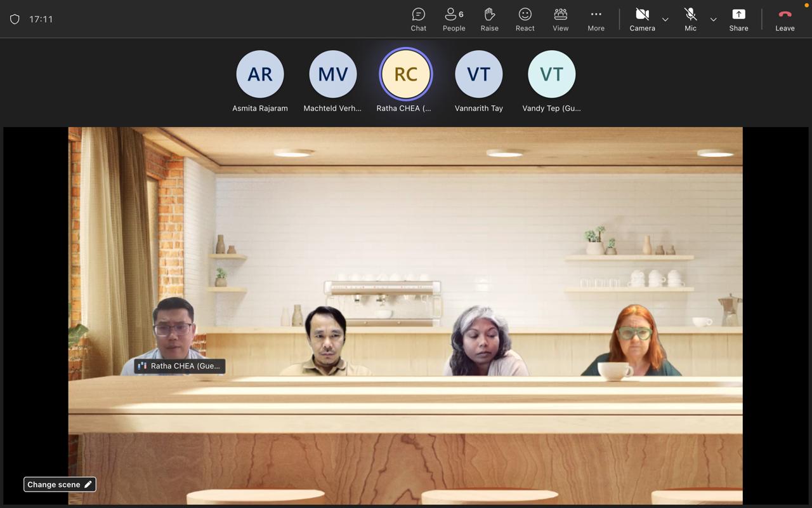
Task: Click the shield meeting security icon
Action: pyautogui.click(x=15, y=19)
